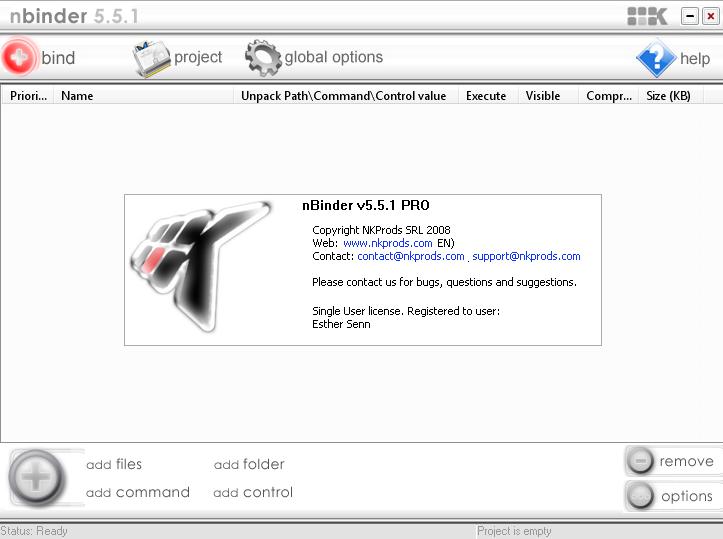Click Copyright NKProds SRL 2008 text
723x539 pixels.
pyautogui.click(x=381, y=230)
